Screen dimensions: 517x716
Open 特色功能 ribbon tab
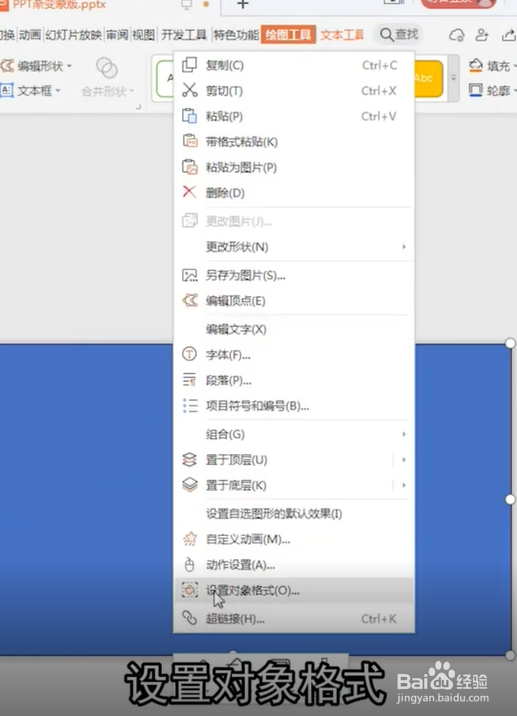pos(236,35)
